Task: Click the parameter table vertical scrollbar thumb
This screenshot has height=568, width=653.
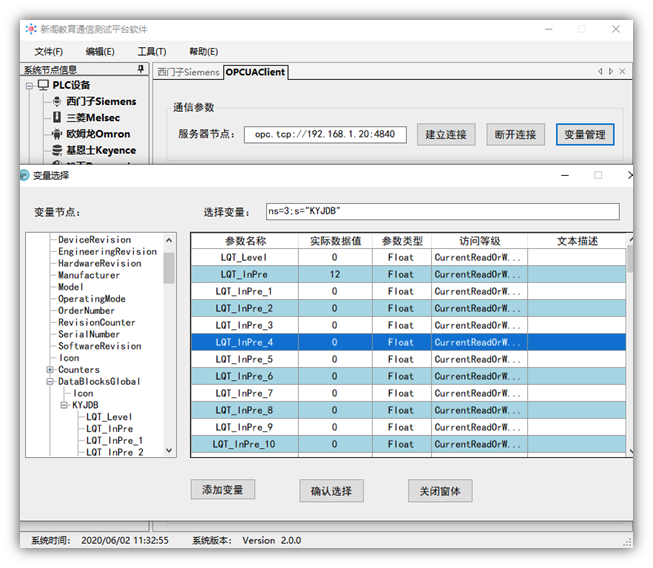Action: point(630,258)
